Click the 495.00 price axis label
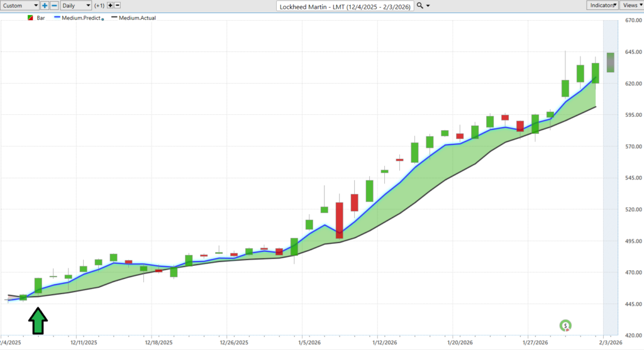This screenshot has height=350, width=644. 633,241
